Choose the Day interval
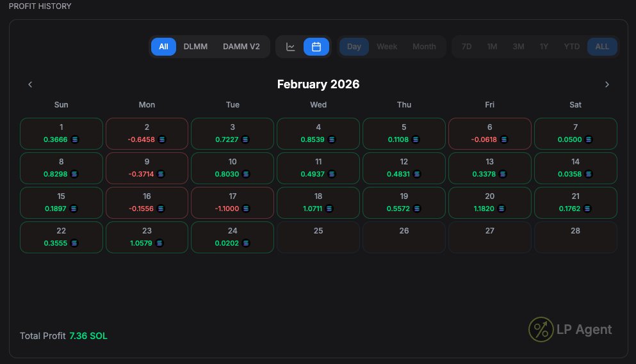The width and height of the screenshot is (636, 364). (x=354, y=47)
